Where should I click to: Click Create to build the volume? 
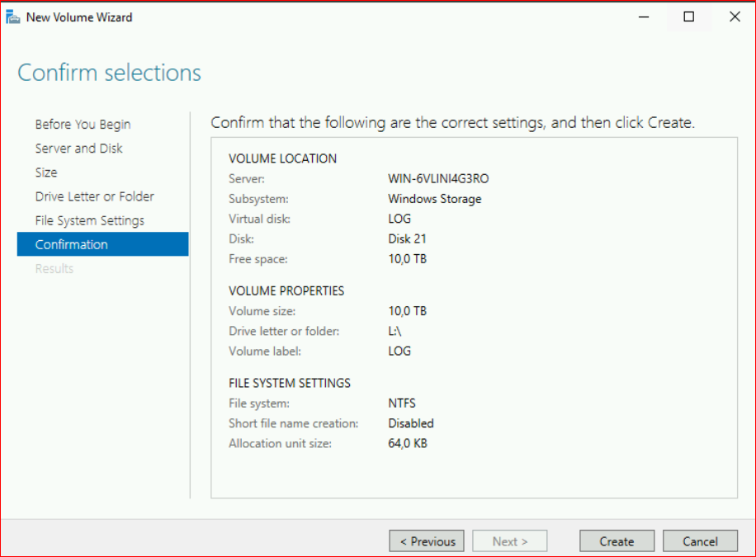(x=617, y=541)
